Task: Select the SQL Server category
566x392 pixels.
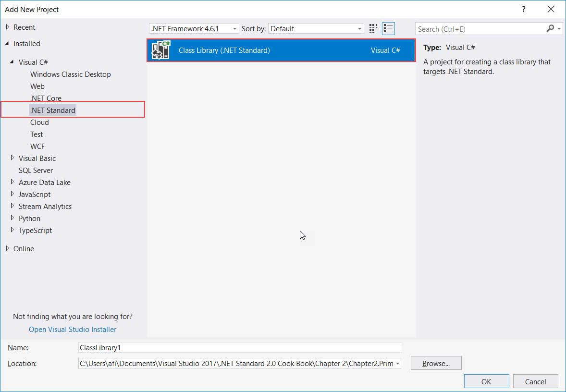Action: [x=36, y=171]
